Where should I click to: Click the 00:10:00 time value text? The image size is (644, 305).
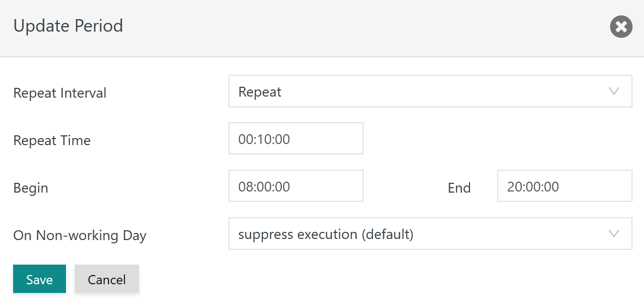pos(264,139)
